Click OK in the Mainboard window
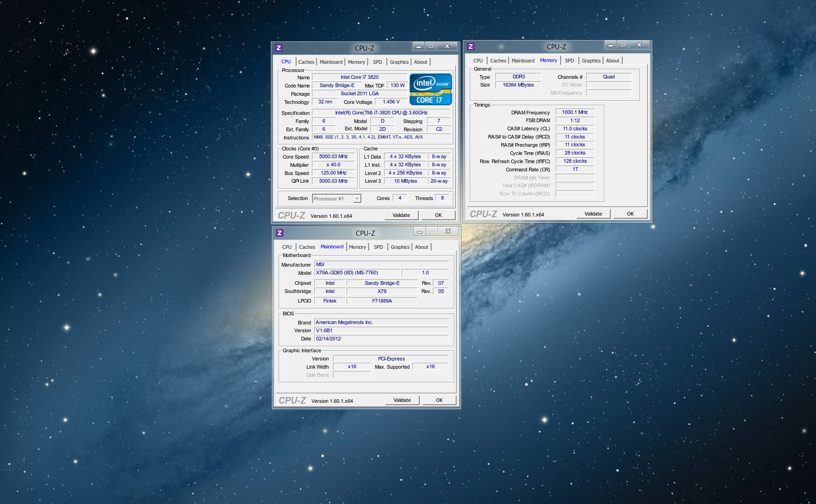816x504 pixels. click(x=439, y=400)
